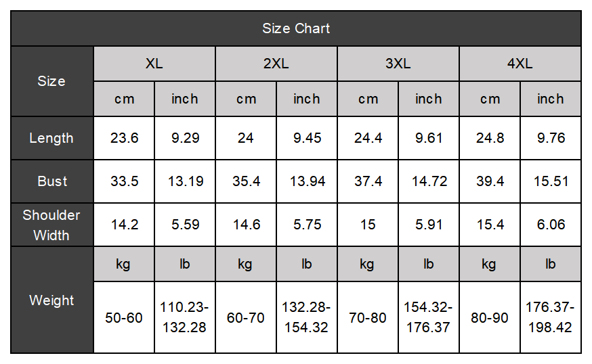Image resolution: width=592 pixels, height=364 pixels.
Task: Select the 14.6 shoulder width cell
Action: [x=246, y=225]
